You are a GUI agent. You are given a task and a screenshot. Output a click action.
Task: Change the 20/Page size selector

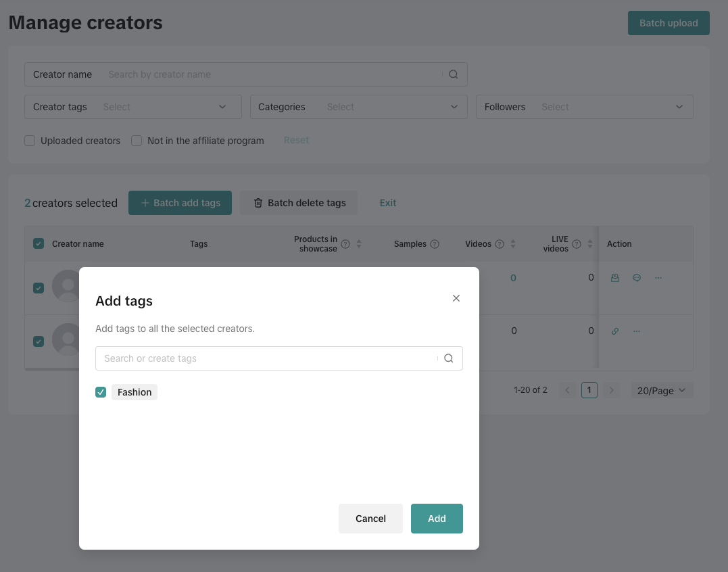coord(661,390)
